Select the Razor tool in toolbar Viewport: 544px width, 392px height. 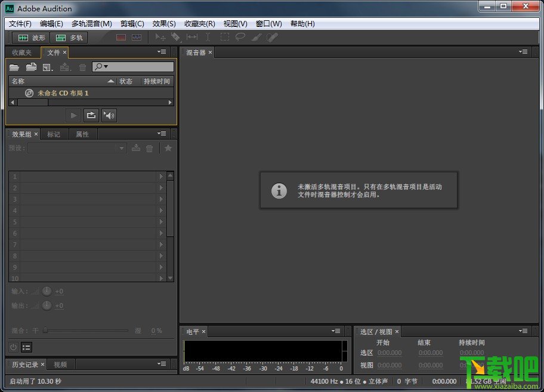pyautogui.click(x=175, y=37)
